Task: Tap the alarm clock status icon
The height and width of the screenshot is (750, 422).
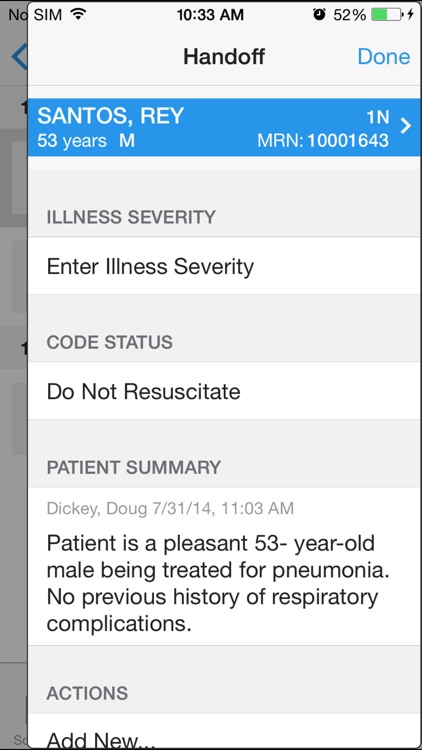Action: pos(319,15)
